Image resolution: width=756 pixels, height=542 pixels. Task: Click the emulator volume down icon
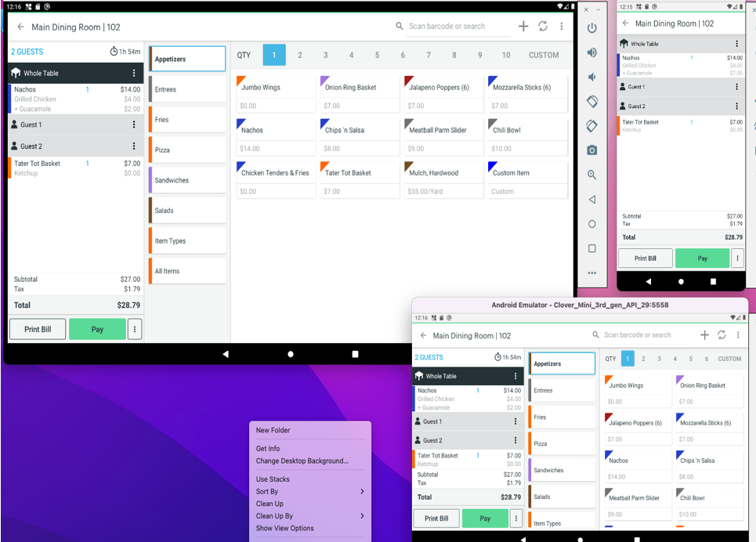592,77
